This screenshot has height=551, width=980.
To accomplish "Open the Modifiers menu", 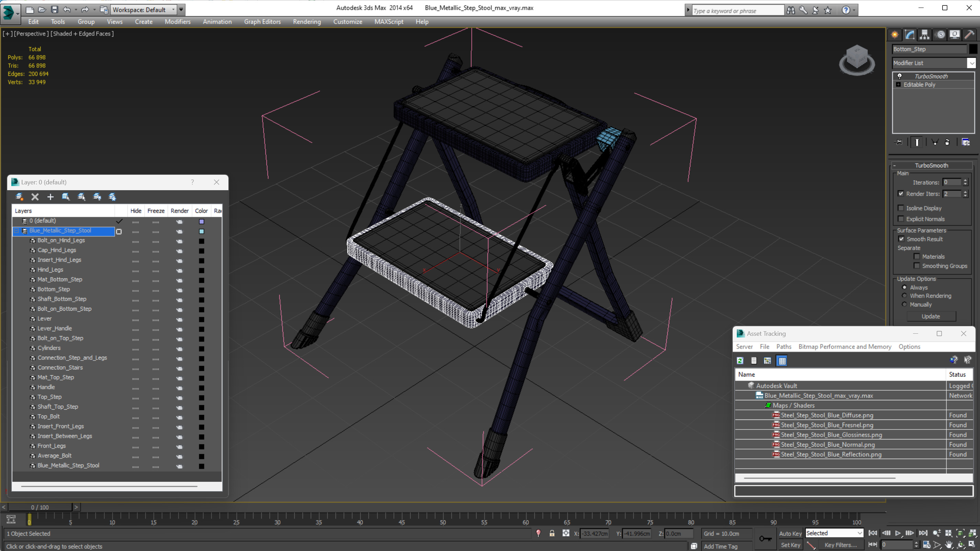I will 178,22.
